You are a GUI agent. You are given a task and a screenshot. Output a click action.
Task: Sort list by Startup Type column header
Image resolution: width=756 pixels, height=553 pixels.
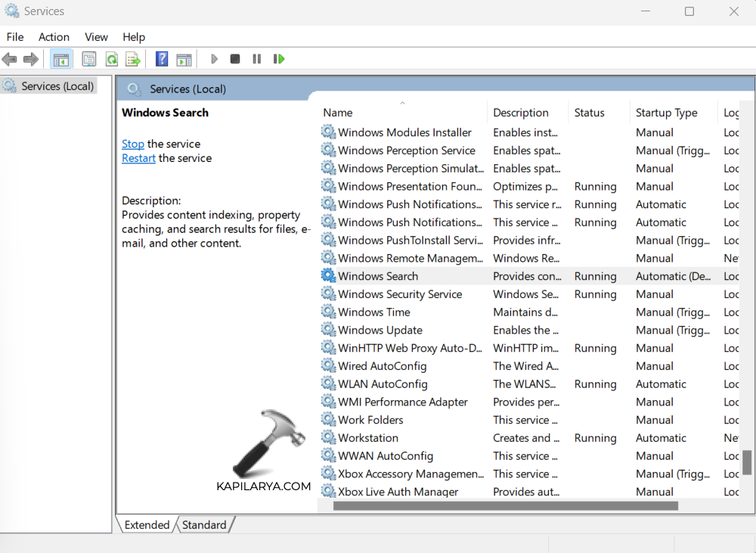coord(666,113)
